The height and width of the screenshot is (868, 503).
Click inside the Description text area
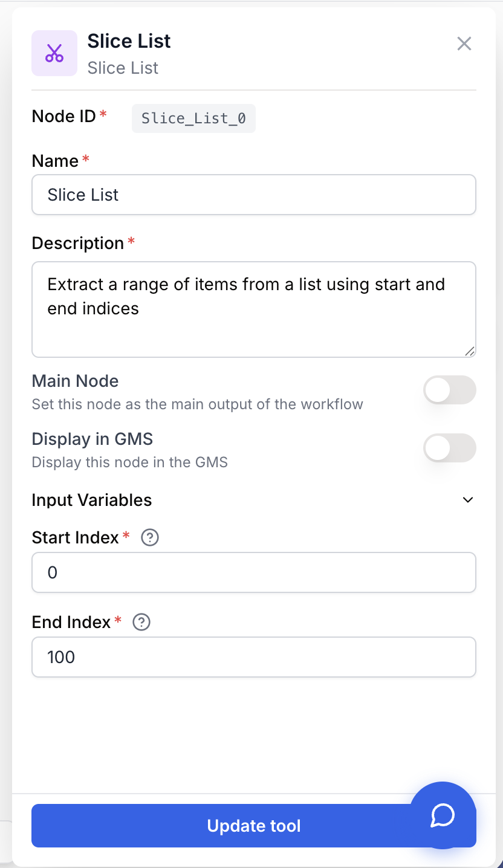pyautogui.click(x=254, y=309)
